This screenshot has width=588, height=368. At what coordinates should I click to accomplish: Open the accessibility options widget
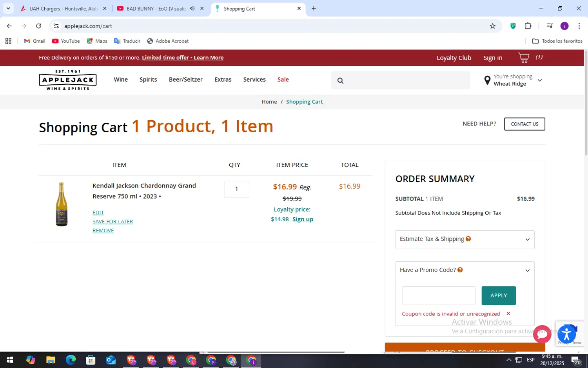(567, 335)
